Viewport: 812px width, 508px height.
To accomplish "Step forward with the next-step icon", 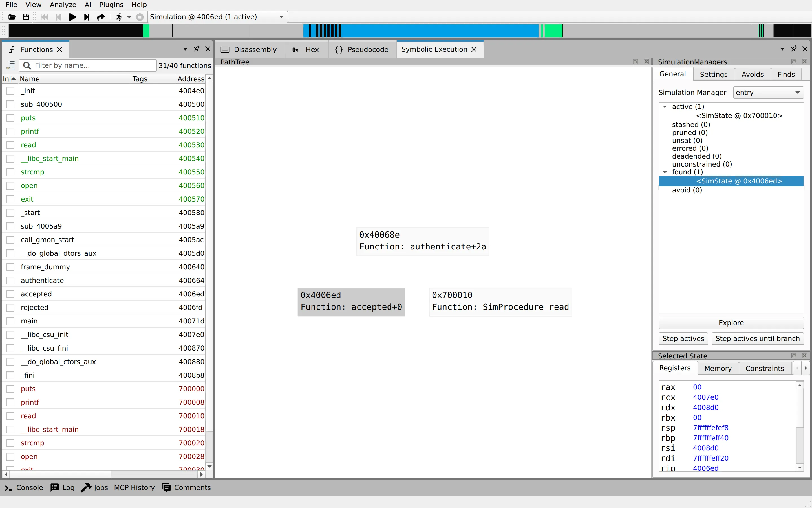I will click(87, 17).
